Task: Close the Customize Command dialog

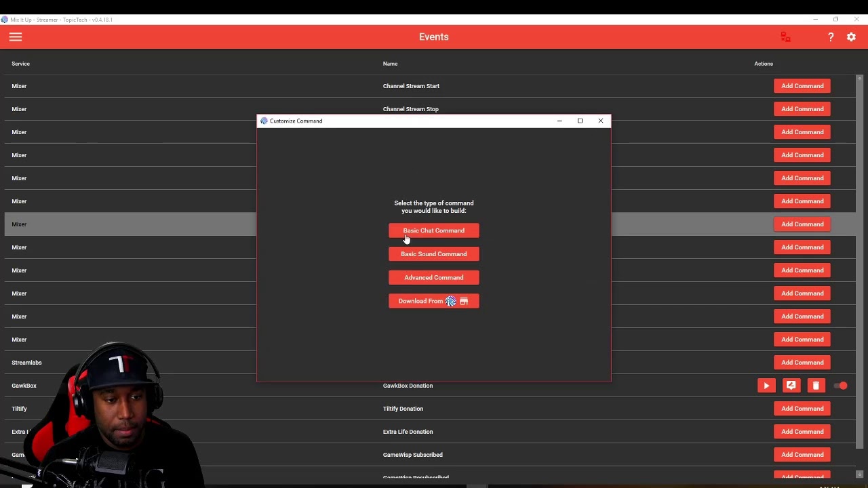Action: click(600, 121)
